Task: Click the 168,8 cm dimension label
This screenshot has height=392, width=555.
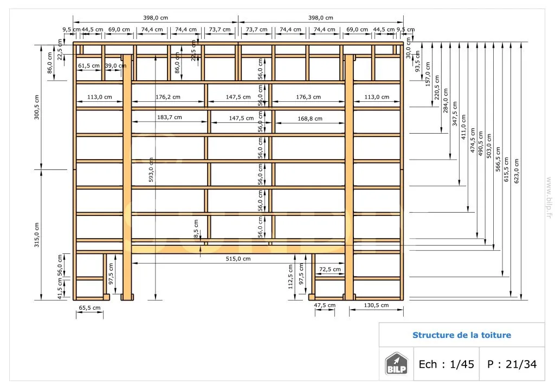Action: click(309, 119)
